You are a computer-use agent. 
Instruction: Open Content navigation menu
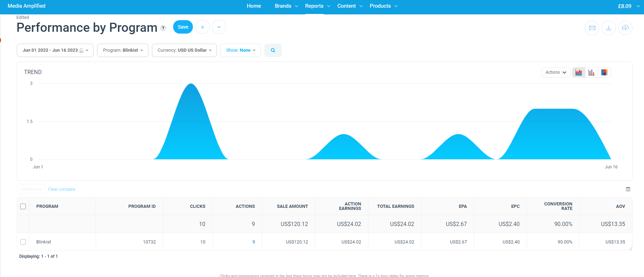coord(350,6)
